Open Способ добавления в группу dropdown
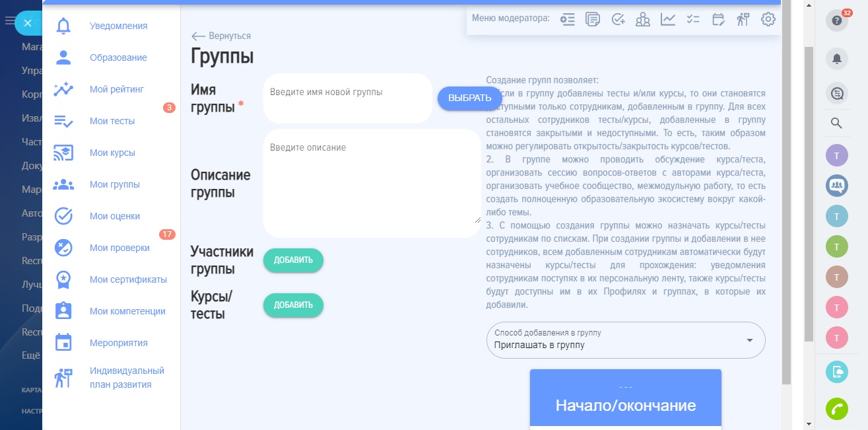868x430 pixels. [626, 340]
